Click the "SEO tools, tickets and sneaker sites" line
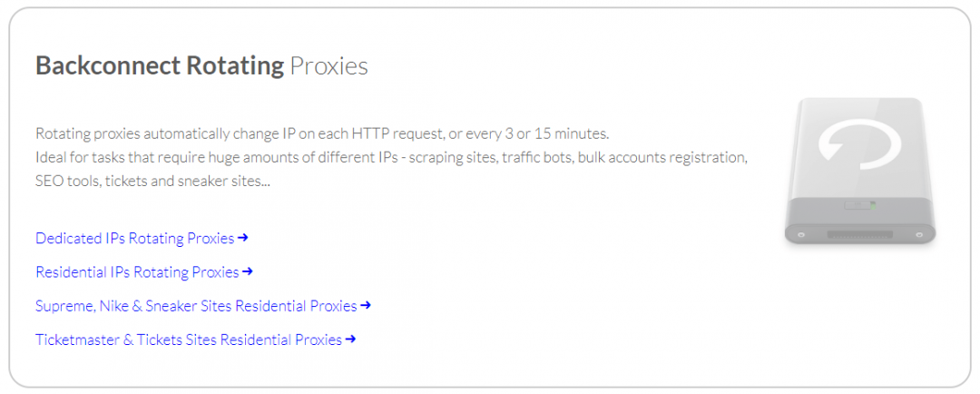 click(x=152, y=182)
